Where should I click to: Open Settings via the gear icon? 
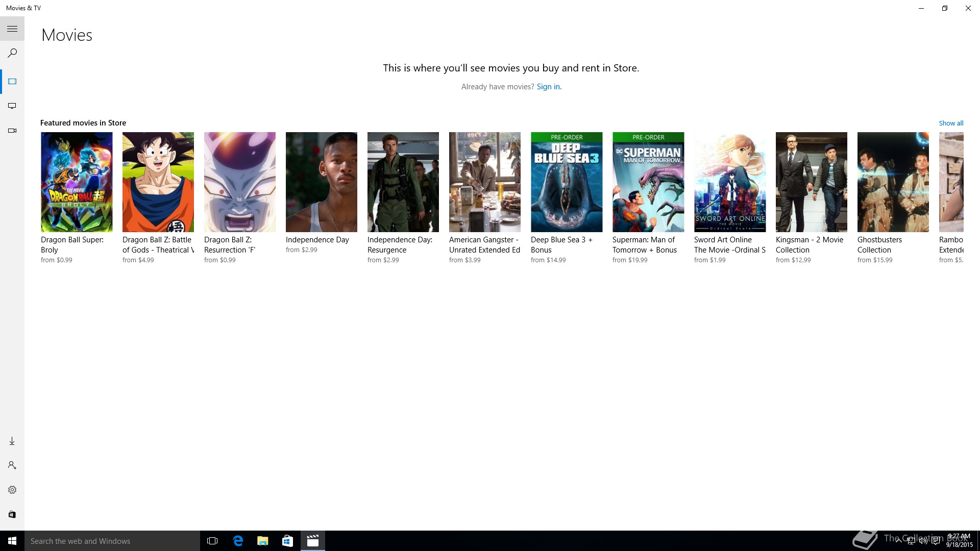coord(12,490)
